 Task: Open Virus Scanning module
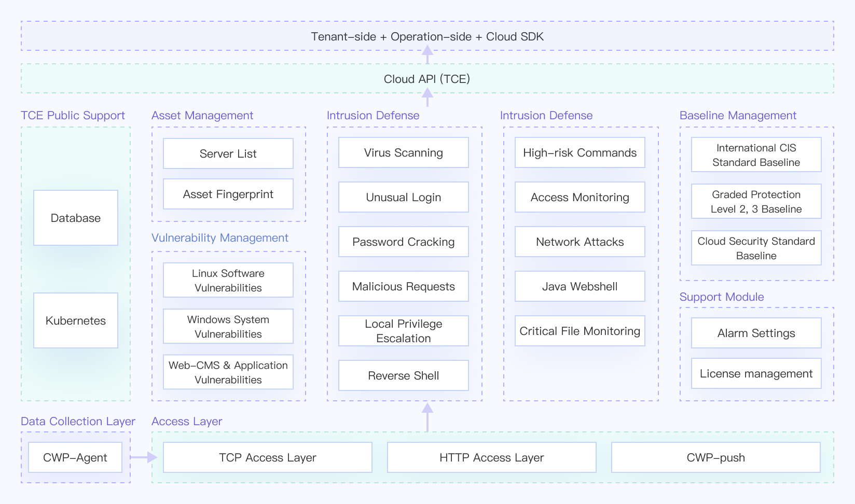pos(404,152)
